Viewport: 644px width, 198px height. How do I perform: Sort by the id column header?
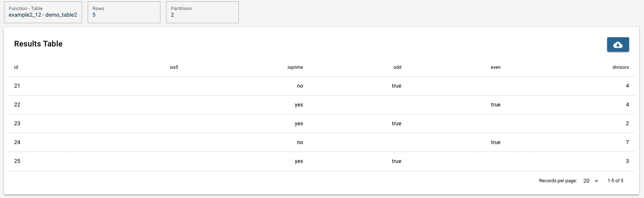16,67
